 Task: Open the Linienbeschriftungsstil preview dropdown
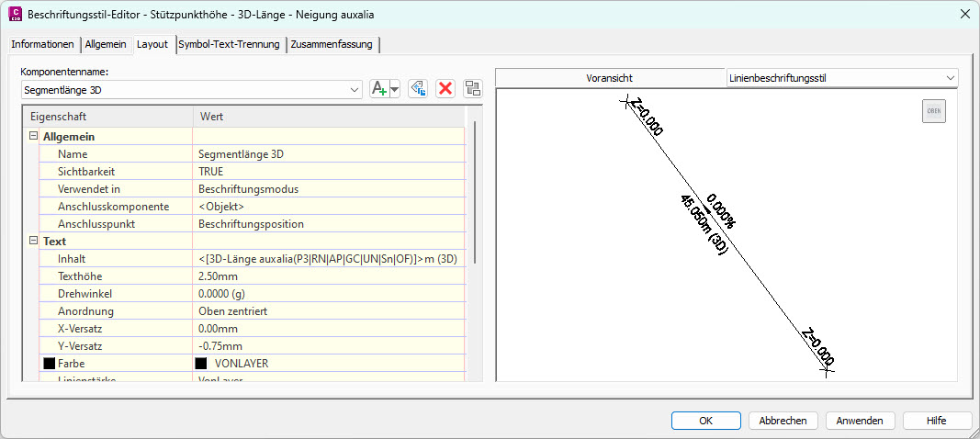point(949,78)
